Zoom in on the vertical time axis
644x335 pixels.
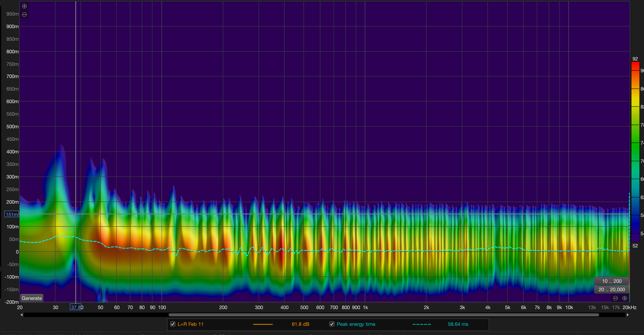(x=24, y=7)
